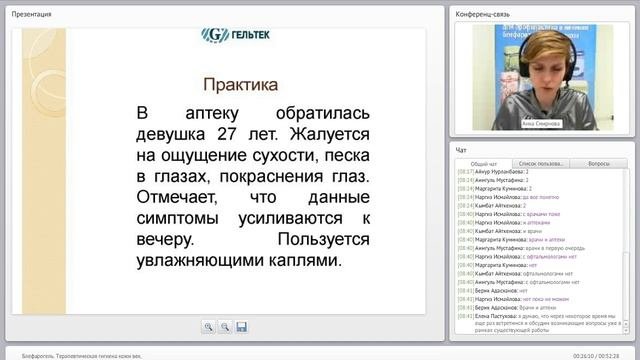Select Айгуль Мустафина's message "2"
This screenshot has width=640, height=360.
click(493, 180)
